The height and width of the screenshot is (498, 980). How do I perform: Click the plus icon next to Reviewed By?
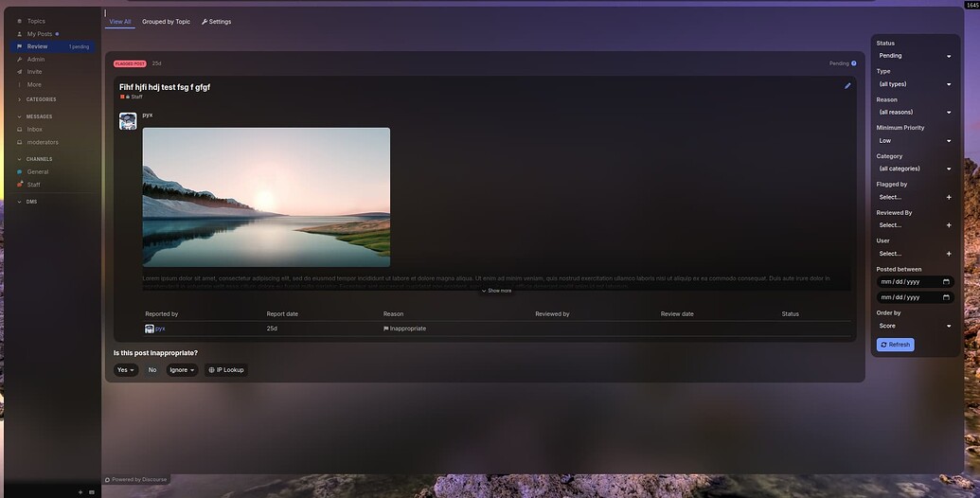949,225
